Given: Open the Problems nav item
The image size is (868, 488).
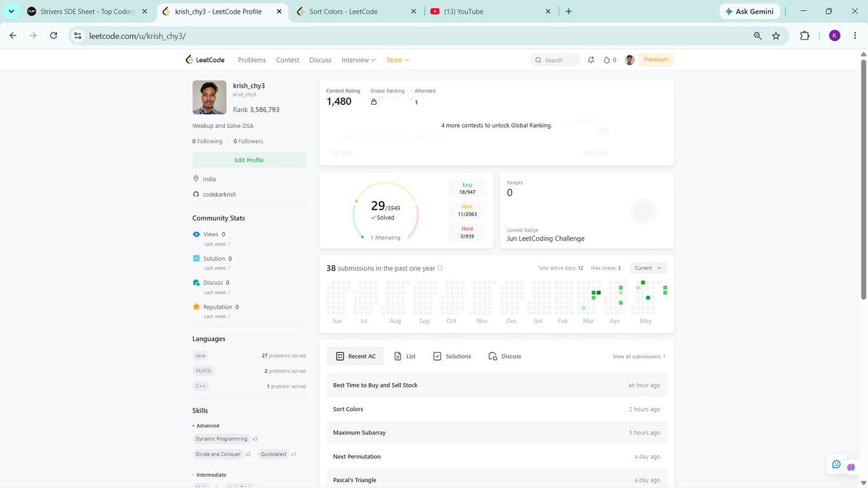Looking at the screenshot, I should 252,60.
